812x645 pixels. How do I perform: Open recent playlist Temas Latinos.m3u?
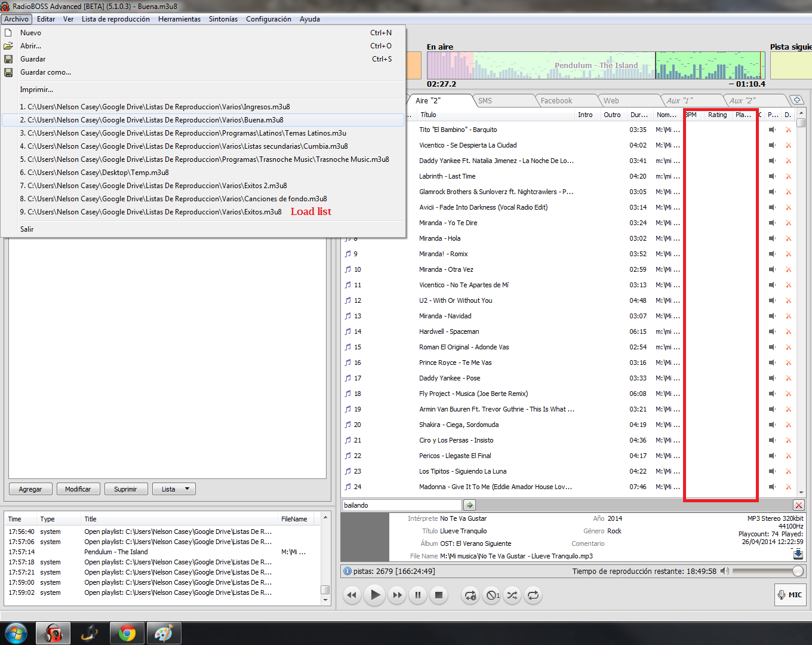(x=203, y=133)
